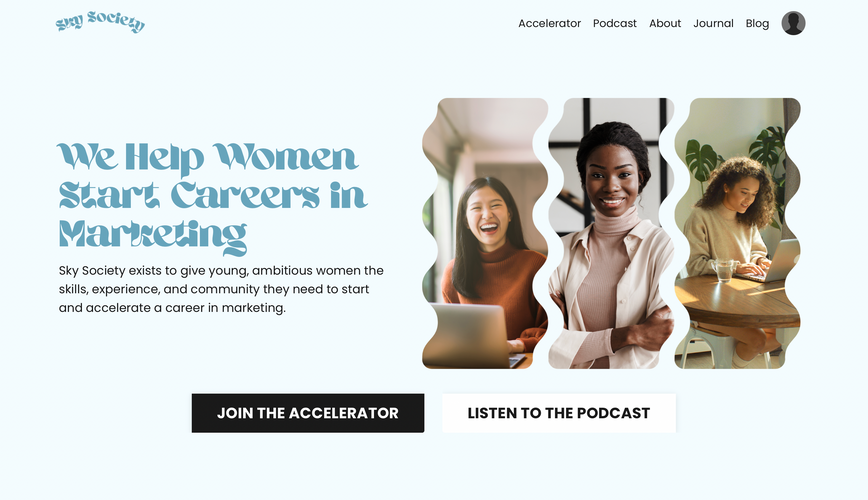Viewport: 868px width, 500px height.
Task: Open the About page link
Action: pos(665,23)
